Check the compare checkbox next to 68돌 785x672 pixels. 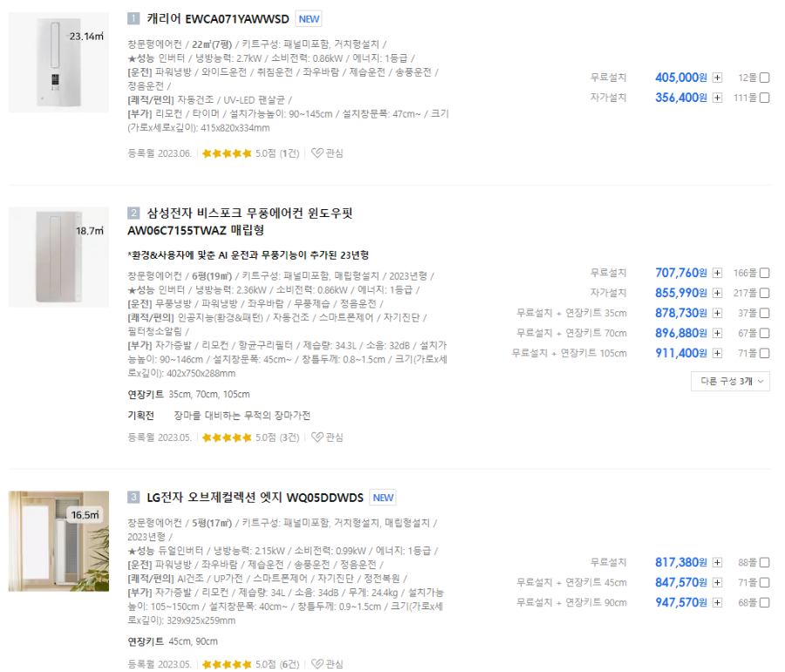point(763,601)
